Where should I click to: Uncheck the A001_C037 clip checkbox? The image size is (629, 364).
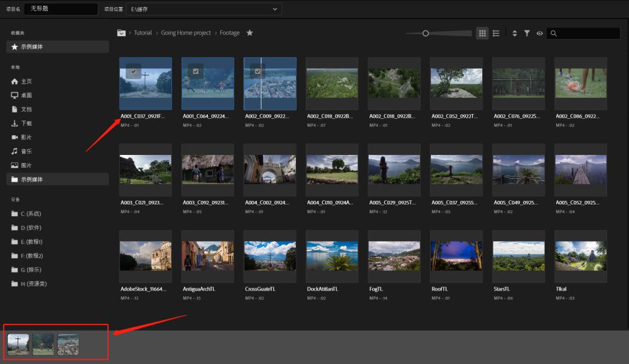pyautogui.click(x=133, y=71)
